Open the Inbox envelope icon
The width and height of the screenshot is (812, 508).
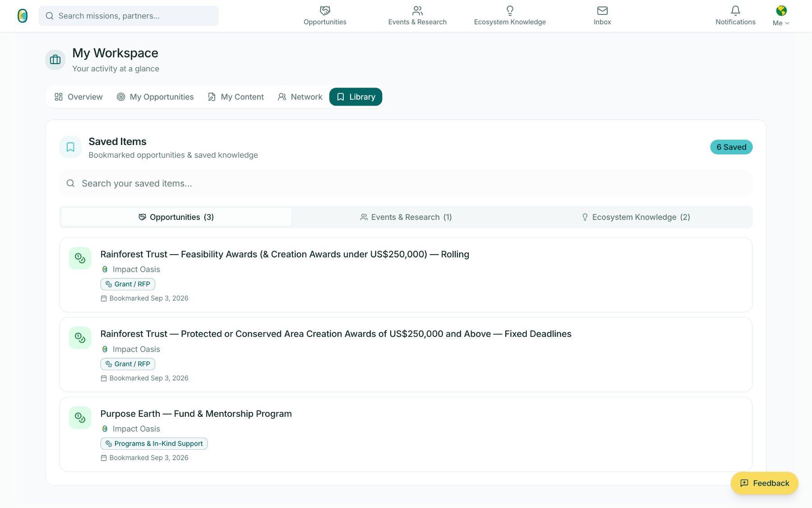point(602,10)
